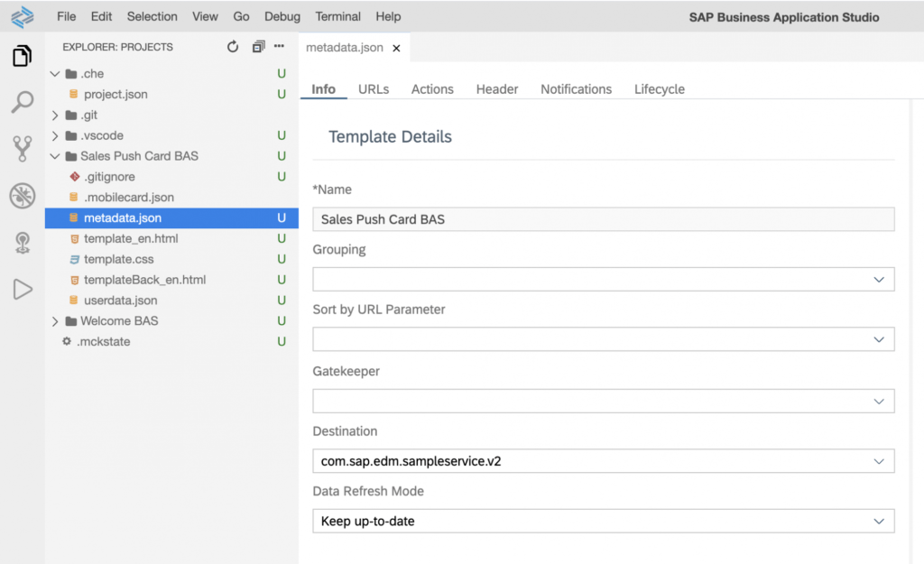Switch to the Notifications tab
Image resolution: width=924 pixels, height=564 pixels.
pos(576,89)
